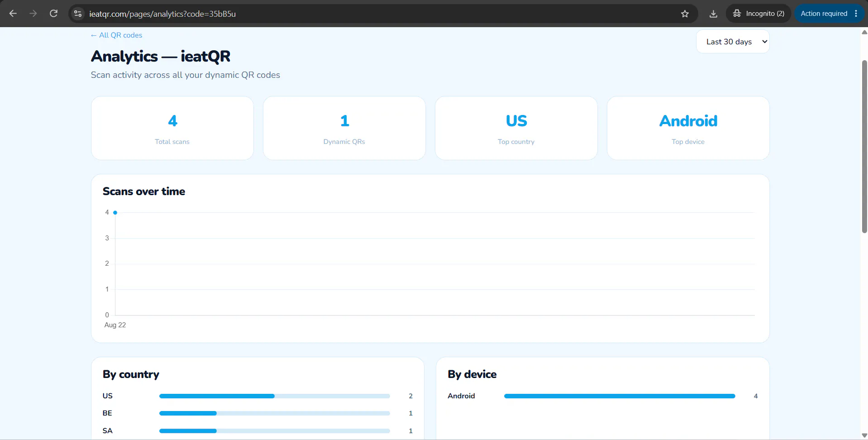Click the 'Analytics — ieatQR' heading
The image size is (868, 440).
pos(161,57)
